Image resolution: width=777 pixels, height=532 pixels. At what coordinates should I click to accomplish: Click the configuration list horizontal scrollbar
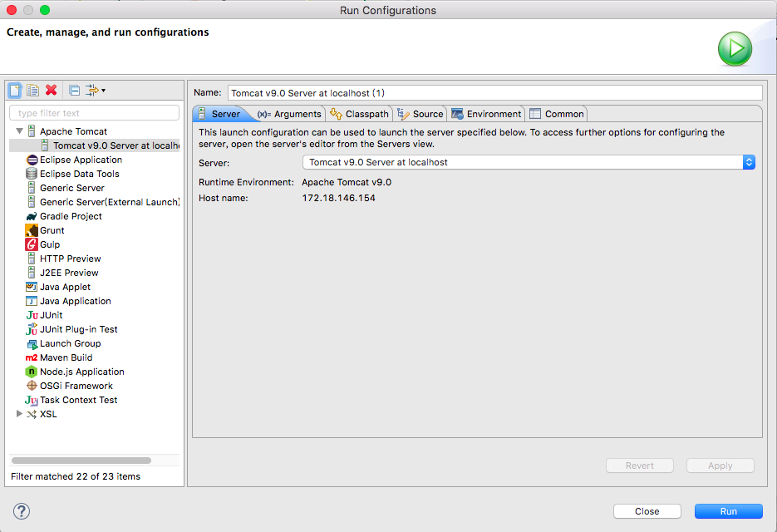pos(81,461)
